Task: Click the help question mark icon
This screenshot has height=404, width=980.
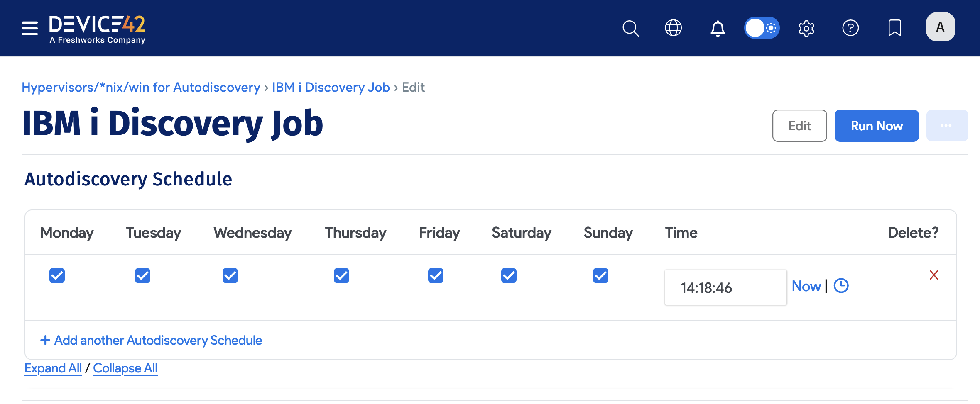Action: (x=851, y=28)
